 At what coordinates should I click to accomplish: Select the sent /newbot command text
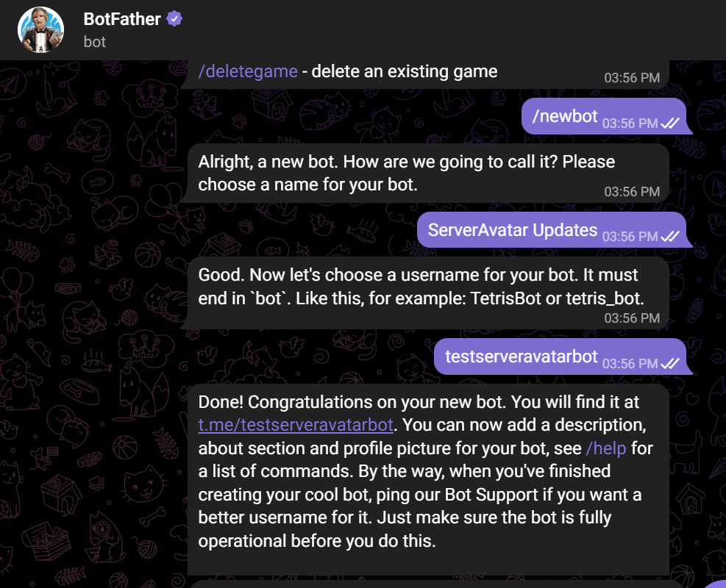pos(564,116)
